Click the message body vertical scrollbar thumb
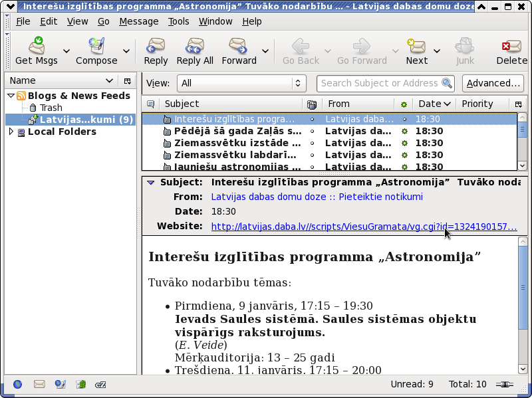The width and height of the screenshot is (532, 398). pyautogui.click(x=523, y=287)
